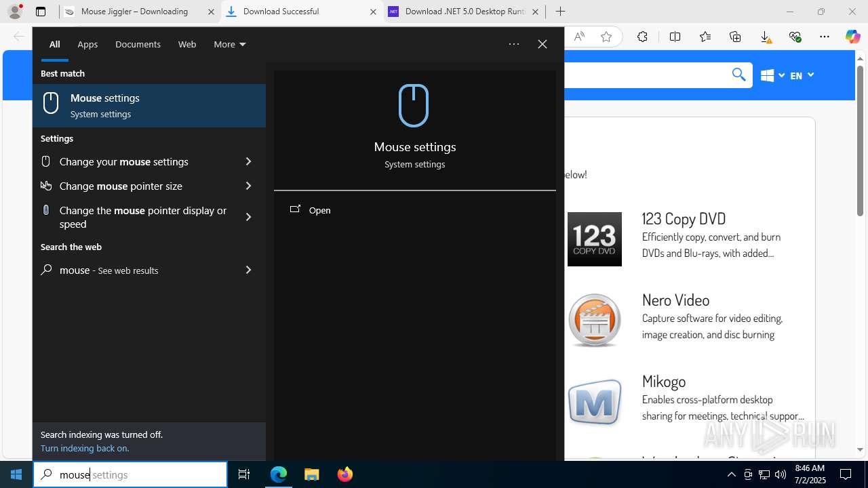Screen dimensions: 868x488
Task: Open volume control in system tray
Action: pyautogui.click(x=780, y=474)
